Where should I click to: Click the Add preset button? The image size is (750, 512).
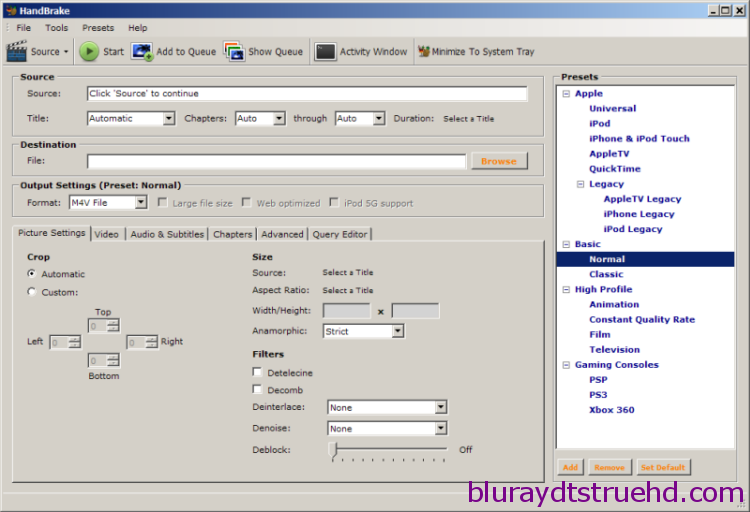coord(570,467)
